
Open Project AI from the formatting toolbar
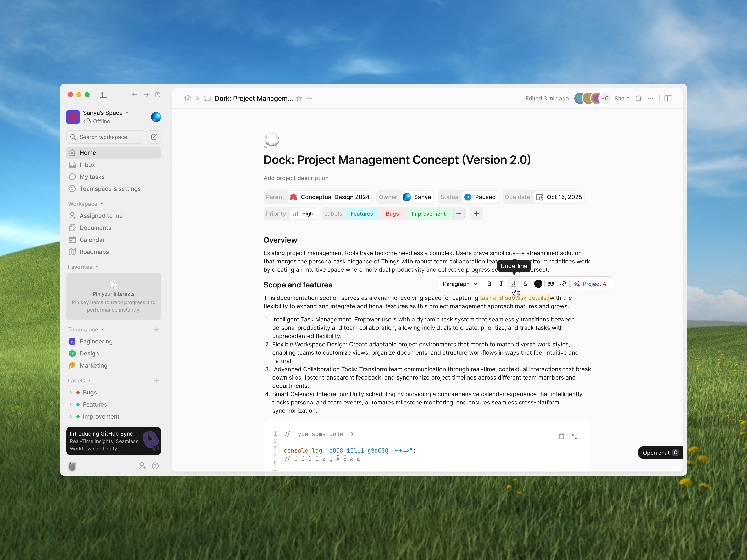point(591,284)
